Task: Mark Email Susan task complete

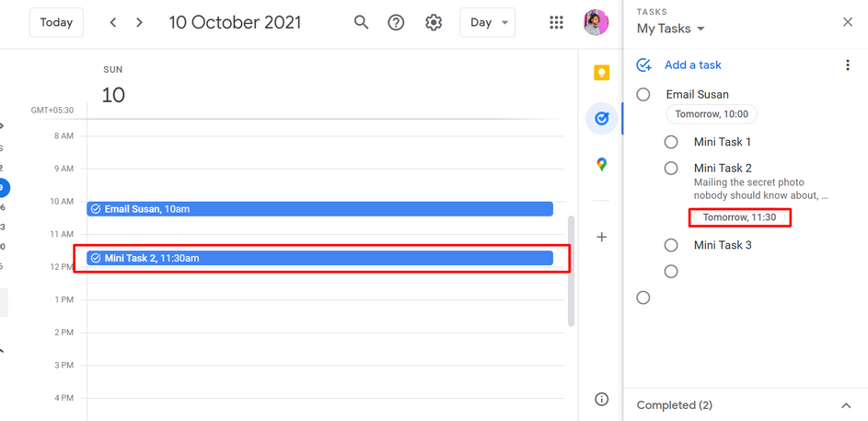Action: pyautogui.click(x=642, y=95)
